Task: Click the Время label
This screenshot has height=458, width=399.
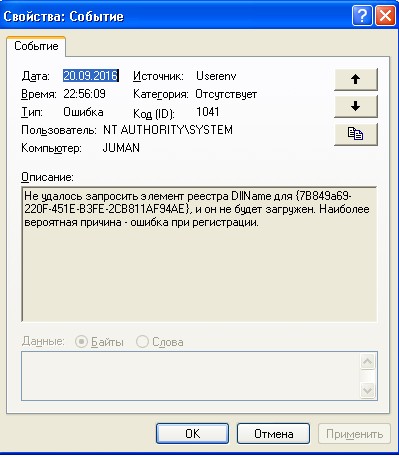Action: pos(39,94)
